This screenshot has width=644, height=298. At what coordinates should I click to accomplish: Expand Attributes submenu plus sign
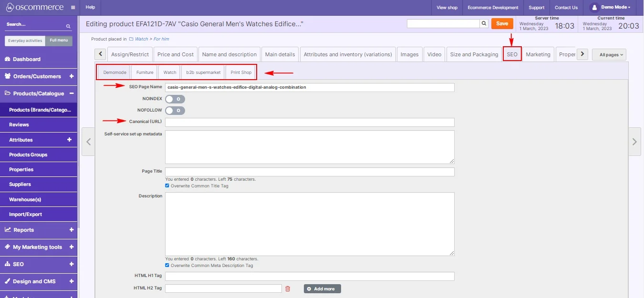(70, 140)
